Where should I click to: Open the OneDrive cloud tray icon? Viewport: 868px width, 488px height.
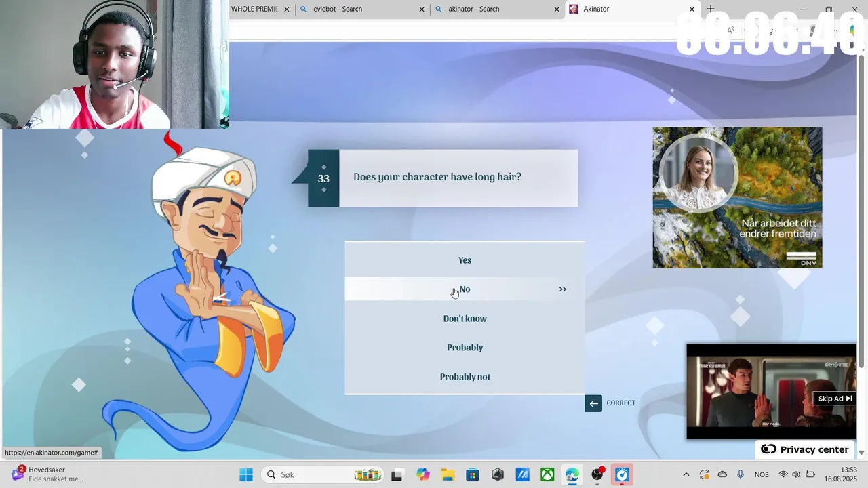click(x=722, y=474)
